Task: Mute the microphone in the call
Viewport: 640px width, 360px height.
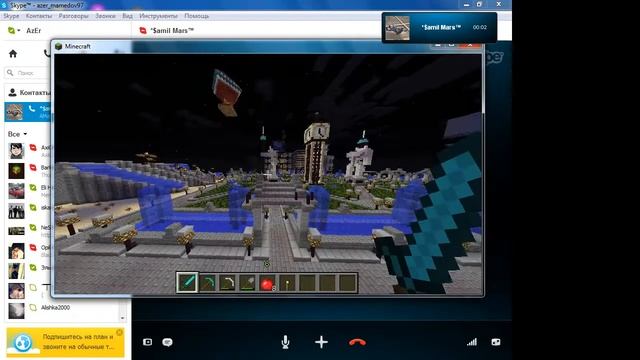Action: tap(285, 342)
